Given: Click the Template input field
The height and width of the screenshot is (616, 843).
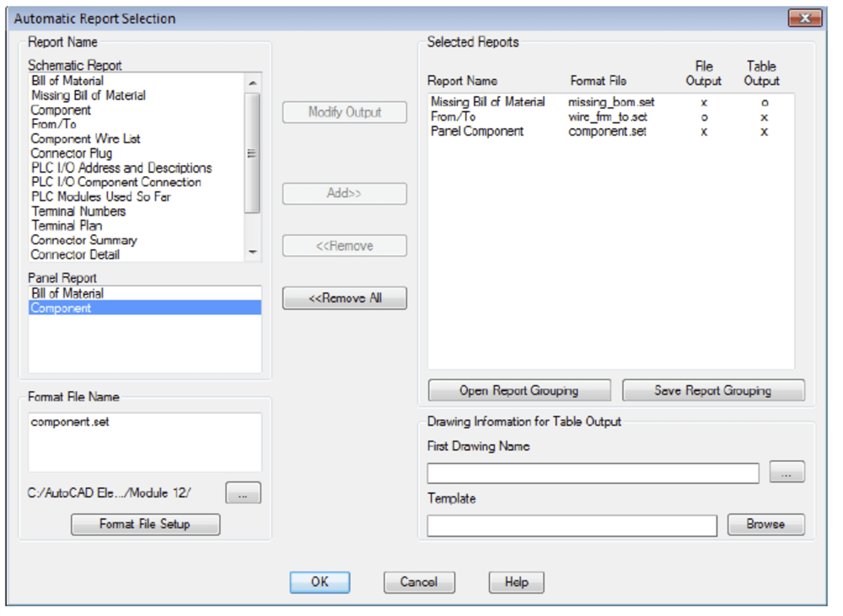Looking at the screenshot, I should 572,526.
